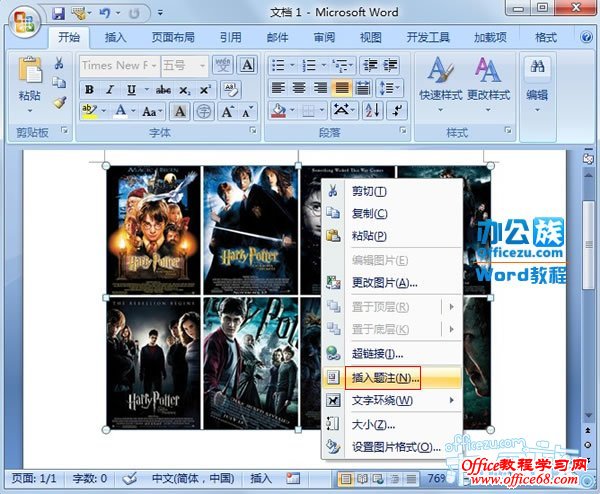Switch to the References tab
600x494 pixels.
(230, 37)
